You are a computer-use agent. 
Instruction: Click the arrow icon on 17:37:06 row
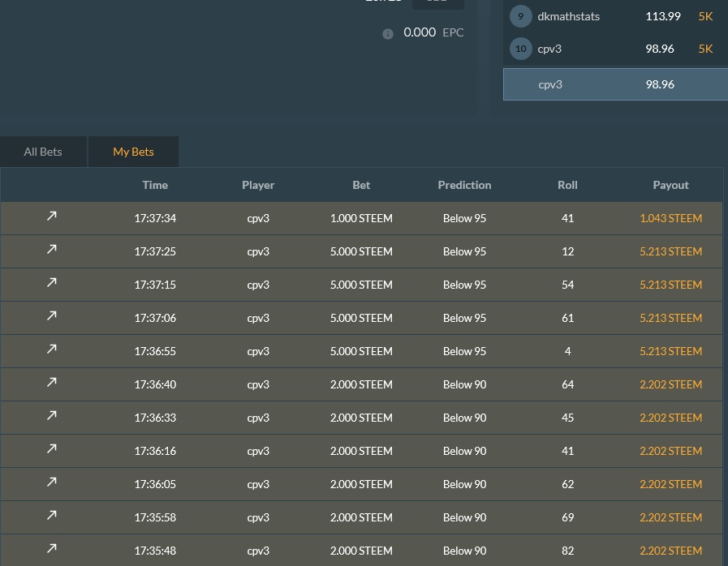tap(52, 316)
